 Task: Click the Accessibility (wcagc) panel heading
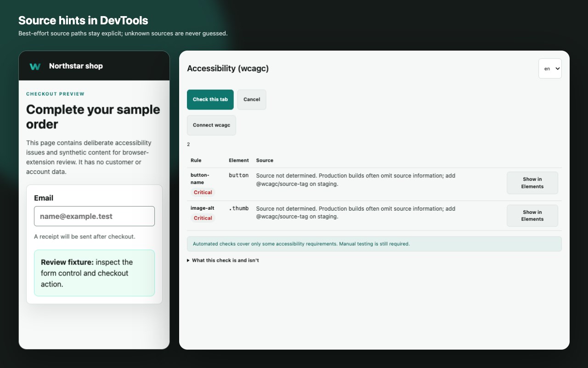pyautogui.click(x=228, y=69)
